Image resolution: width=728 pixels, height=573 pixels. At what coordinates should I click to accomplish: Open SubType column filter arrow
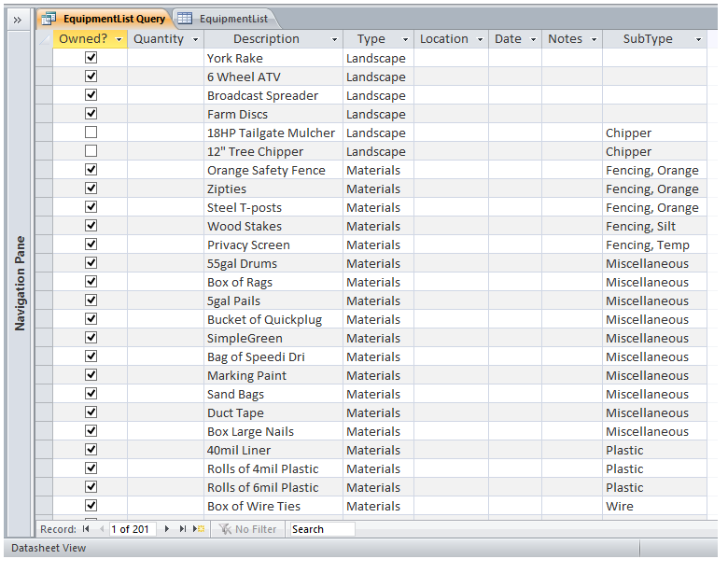pos(697,39)
